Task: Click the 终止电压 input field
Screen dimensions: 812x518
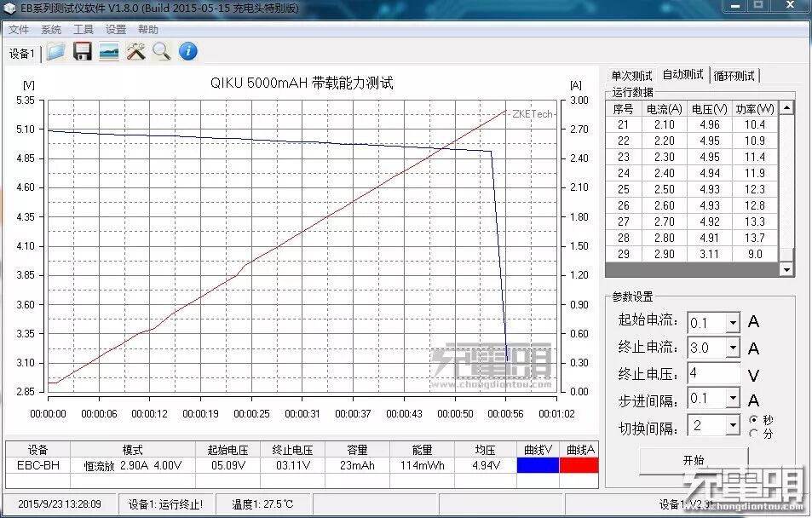Action: click(x=714, y=373)
